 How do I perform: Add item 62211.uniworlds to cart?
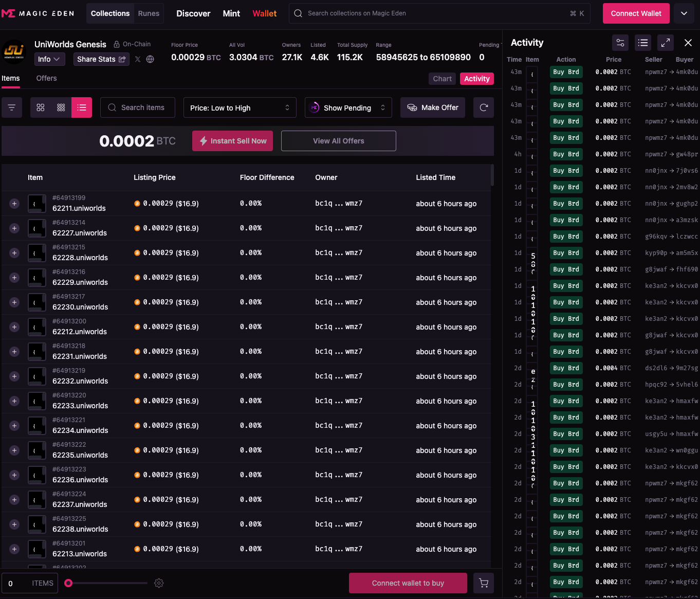click(x=14, y=204)
